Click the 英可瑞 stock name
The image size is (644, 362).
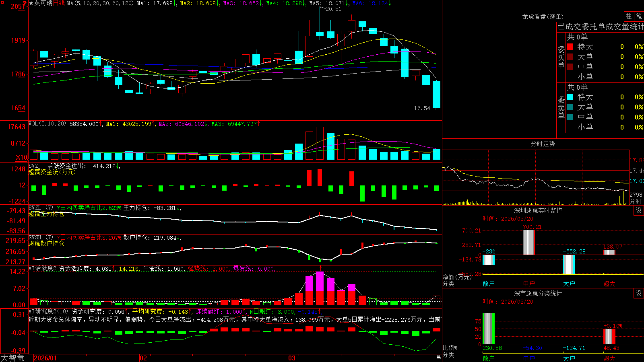click(x=43, y=3)
